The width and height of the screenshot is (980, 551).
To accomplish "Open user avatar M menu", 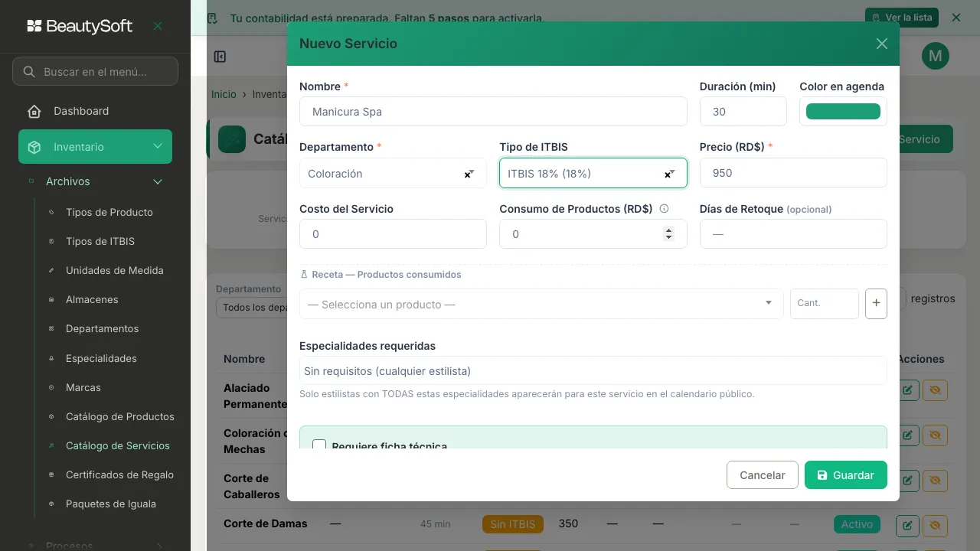I will (936, 56).
